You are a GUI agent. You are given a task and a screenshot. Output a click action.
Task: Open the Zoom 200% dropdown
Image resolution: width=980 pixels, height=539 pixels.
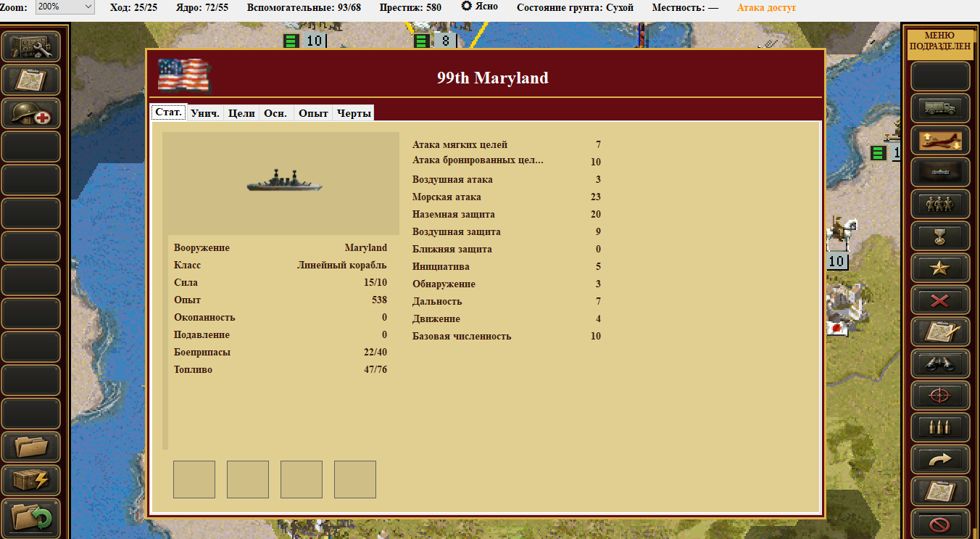pos(65,7)
